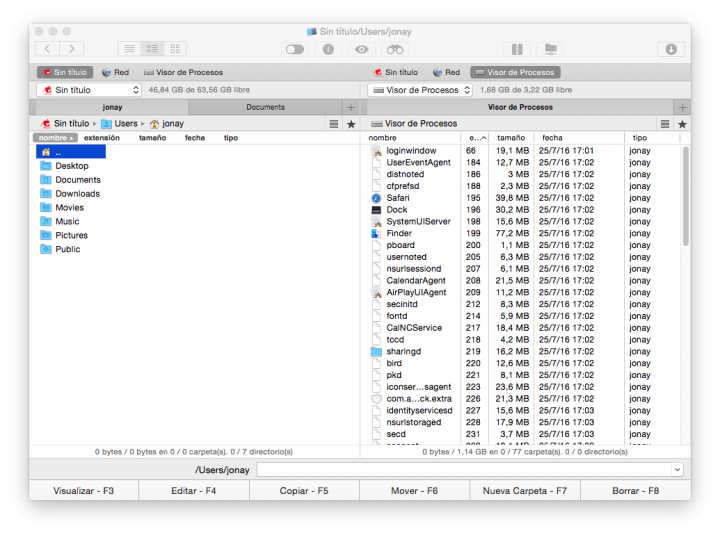The width and height of the screenshot is (720, 535).
Task: Open left pane favorites star
Action: click(x=351, y=124)
